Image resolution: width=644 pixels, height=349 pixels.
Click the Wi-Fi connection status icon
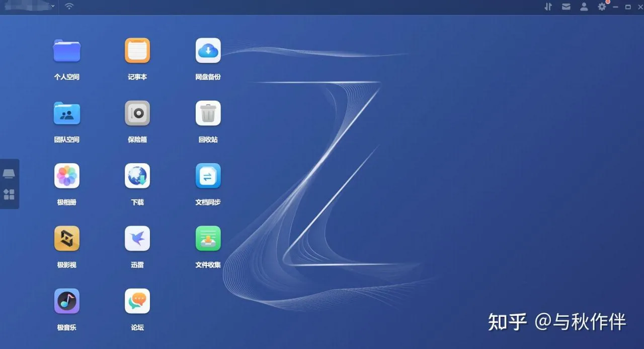pyautogui.click(x=69, y=7)
